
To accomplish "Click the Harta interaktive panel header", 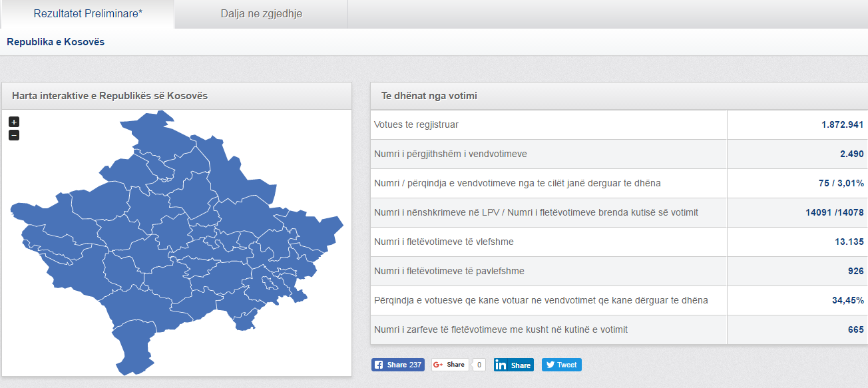I will coord(176,96).
